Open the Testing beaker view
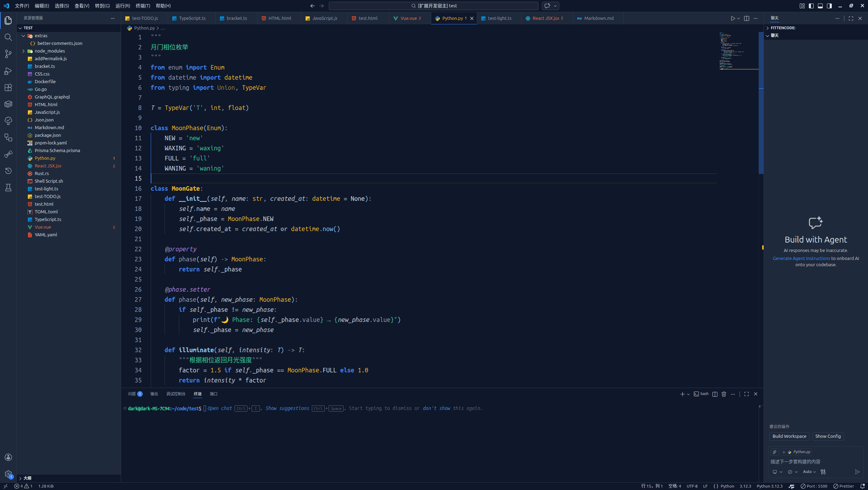 click(x=8, y=188)
